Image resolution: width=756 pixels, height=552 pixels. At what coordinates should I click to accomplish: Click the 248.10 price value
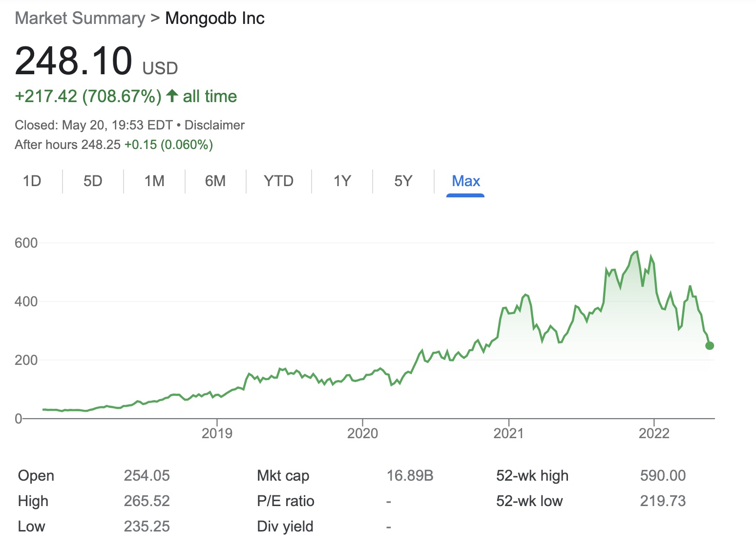74,61
